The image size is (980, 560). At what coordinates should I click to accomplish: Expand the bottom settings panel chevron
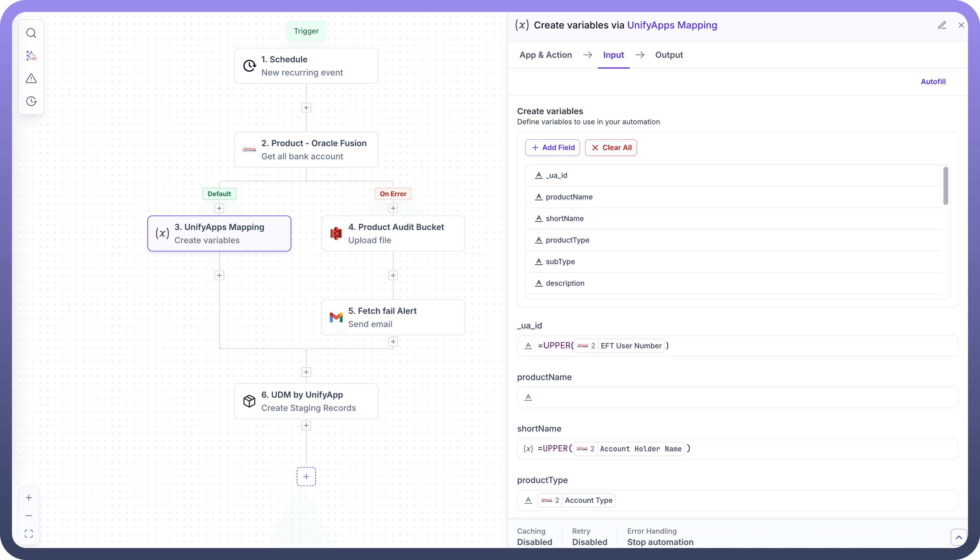[958, 537]
